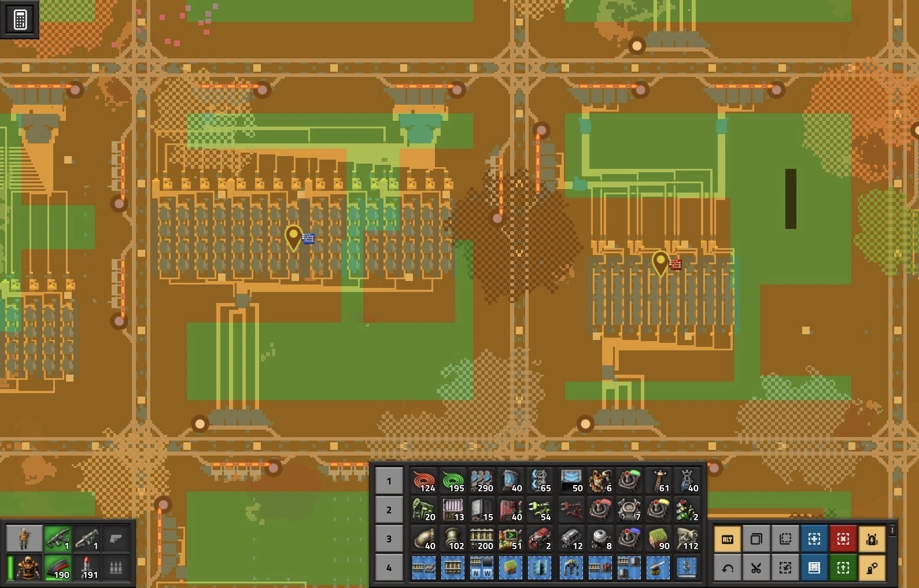Select quickbar row 2 button
This screenshot has height=588, width=919.
pos(389,510)
